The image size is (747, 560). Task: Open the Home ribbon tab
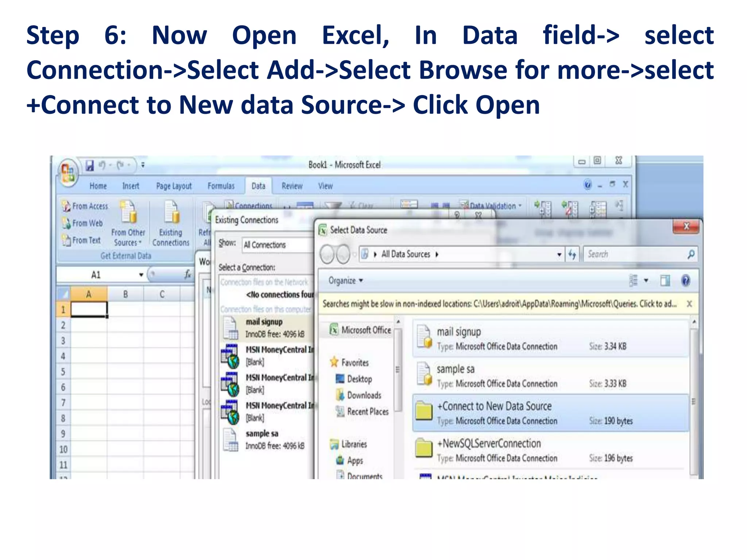pos(98,186)
